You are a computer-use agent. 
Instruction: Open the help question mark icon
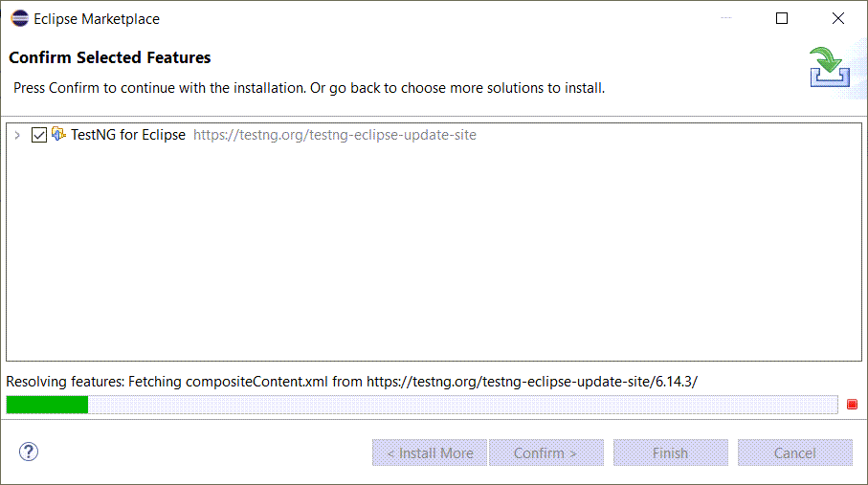tap(29, 452)
